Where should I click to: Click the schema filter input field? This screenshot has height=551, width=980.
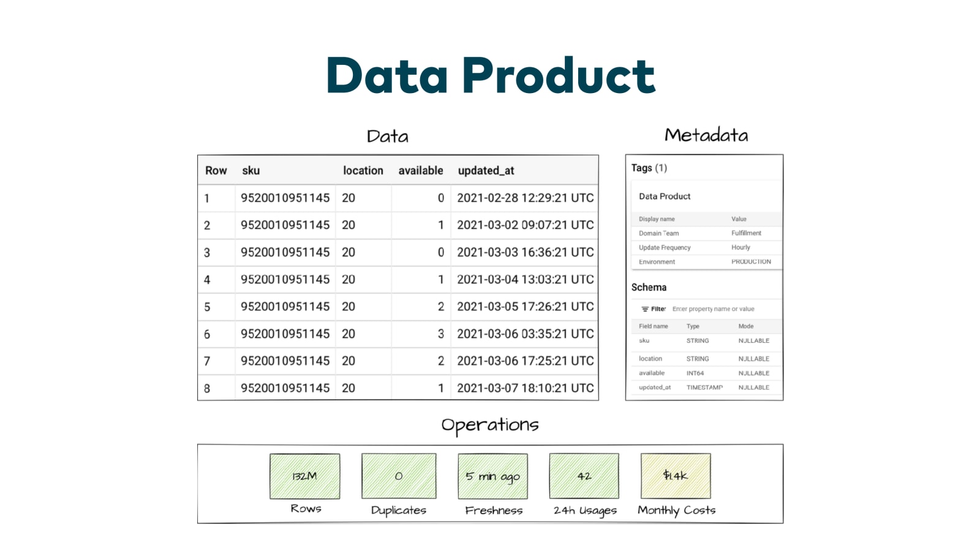(713, 309)
